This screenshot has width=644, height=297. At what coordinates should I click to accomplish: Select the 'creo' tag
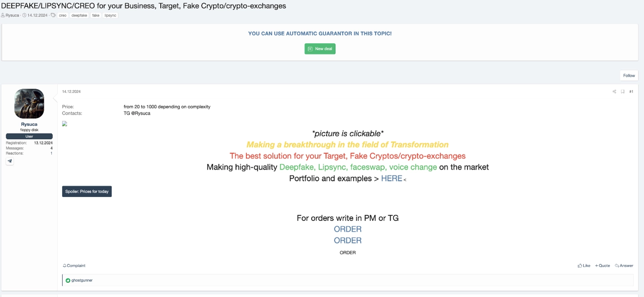[x=63, y=15]
